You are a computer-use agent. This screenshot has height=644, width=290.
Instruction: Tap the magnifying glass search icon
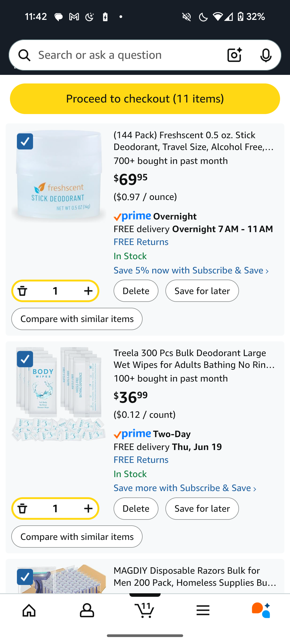[x=24, y=55]
